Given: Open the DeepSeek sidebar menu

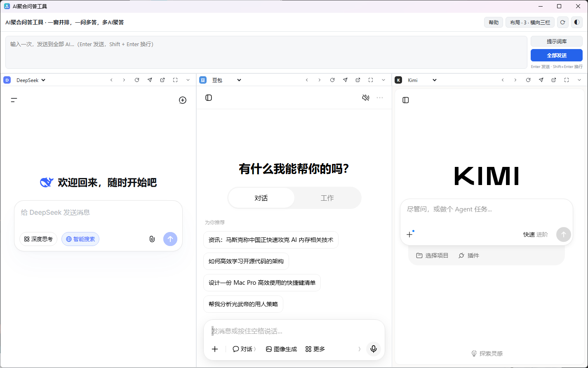Looking at the screenshot, I should [14, 100].
